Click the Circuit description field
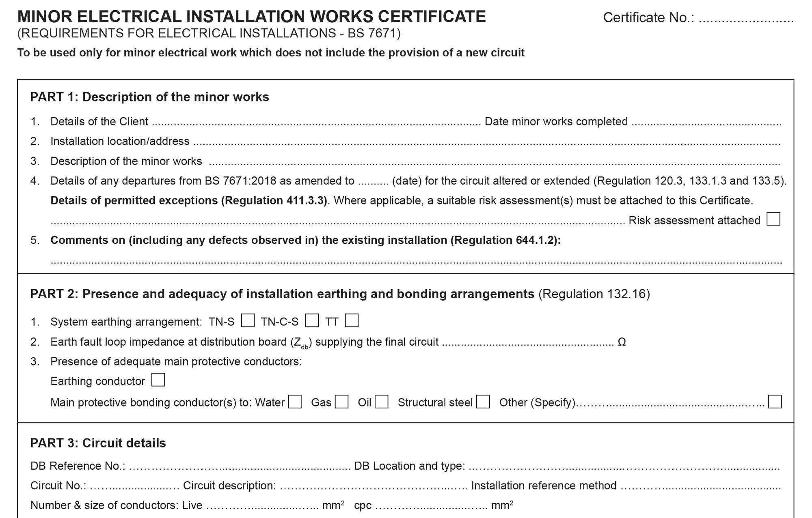Image resolution: width=812 pixels, height=518 pixels. pyautogui.click(x=374, y=486)
